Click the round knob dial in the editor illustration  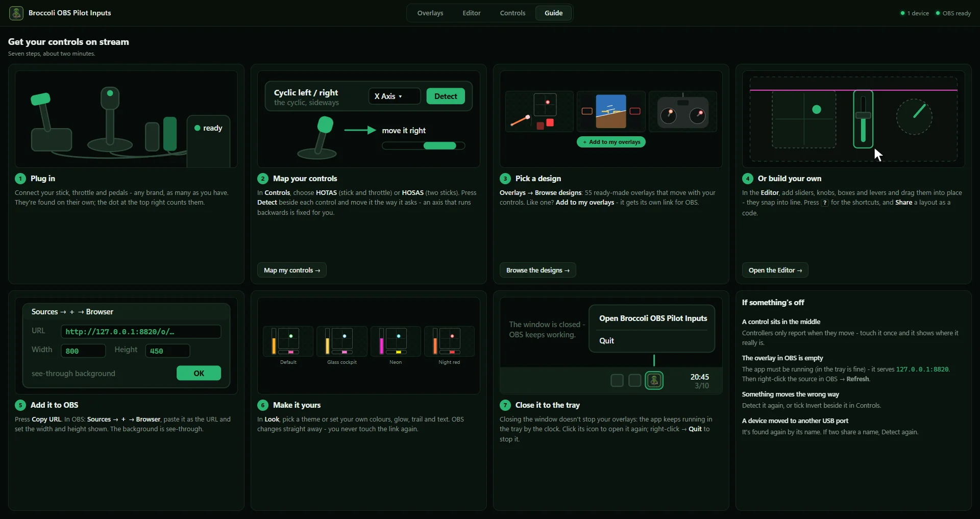click(x=914, y=116)
